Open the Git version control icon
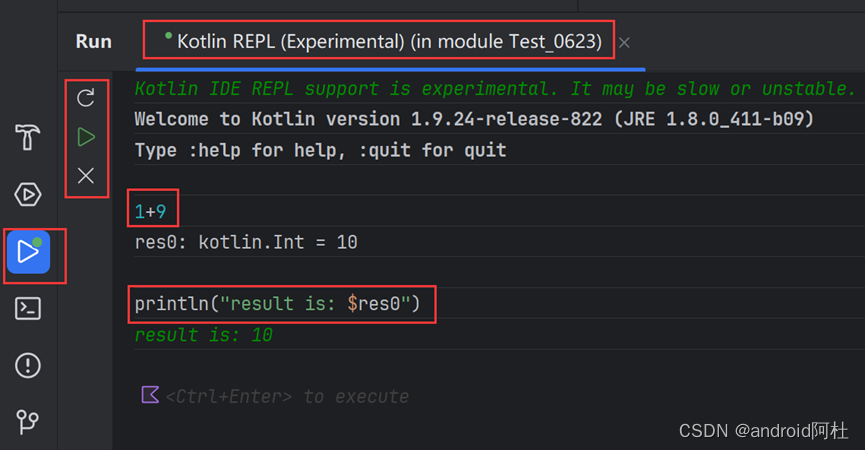The height and width of the screenshot is (450, 865). pos(28,422)
